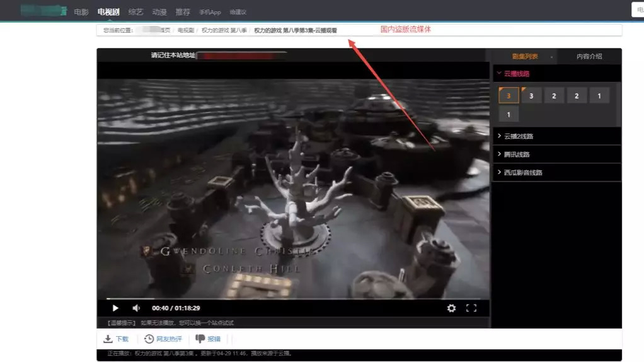Click the download arrow icon below the player
The width and height of the screenshot is (644, 362).
(x=108, y=339)
